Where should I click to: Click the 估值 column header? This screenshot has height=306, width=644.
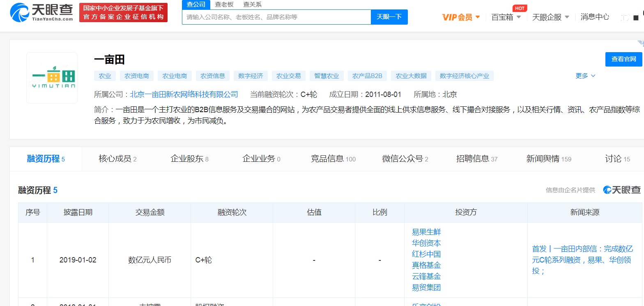(314, 212)
